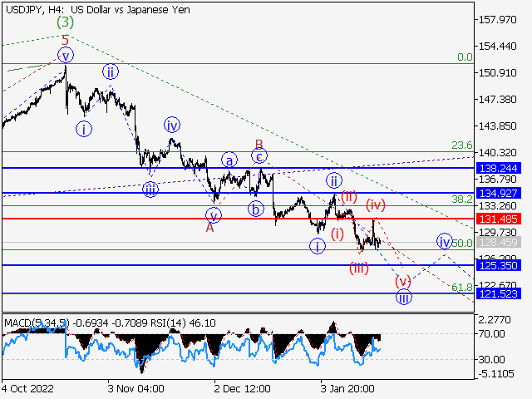
Task: Click the 4 Oct 2022 date label
Action: (x=27, y=388)
